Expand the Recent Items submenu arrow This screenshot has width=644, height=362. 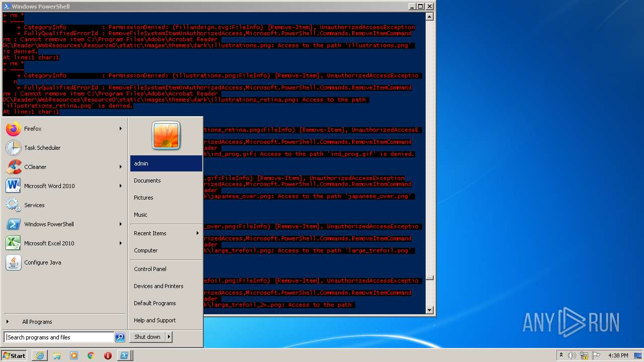tap(197, 233)
